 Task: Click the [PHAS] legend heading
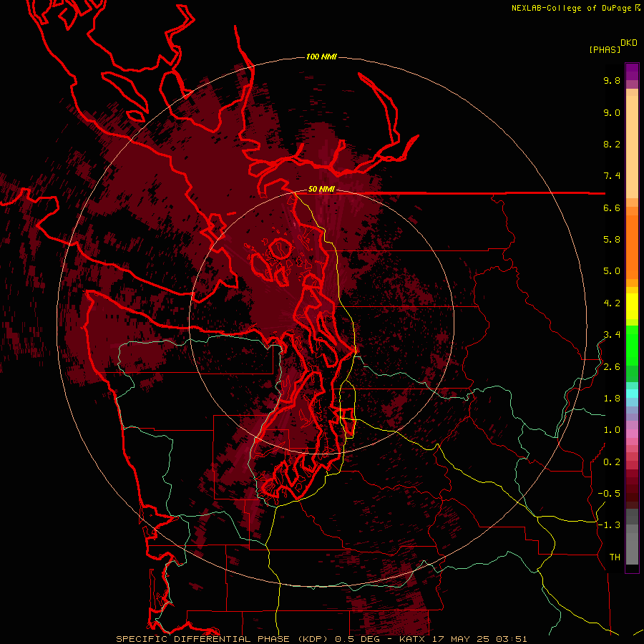[605, 50]
